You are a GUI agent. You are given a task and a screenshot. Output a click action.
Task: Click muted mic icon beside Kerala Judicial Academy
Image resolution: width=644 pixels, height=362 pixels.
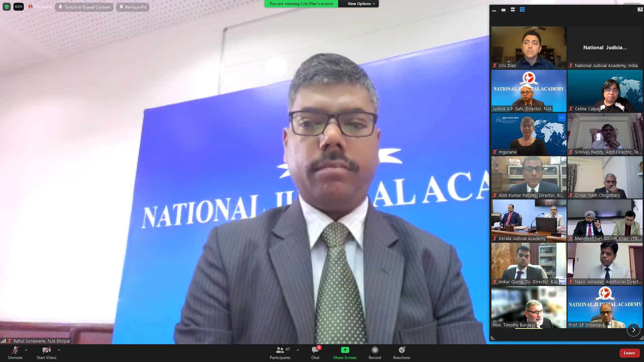[x=495, y=239]
